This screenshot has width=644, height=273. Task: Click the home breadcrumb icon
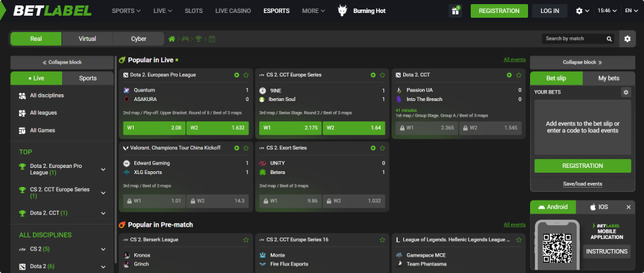[172, 39]
